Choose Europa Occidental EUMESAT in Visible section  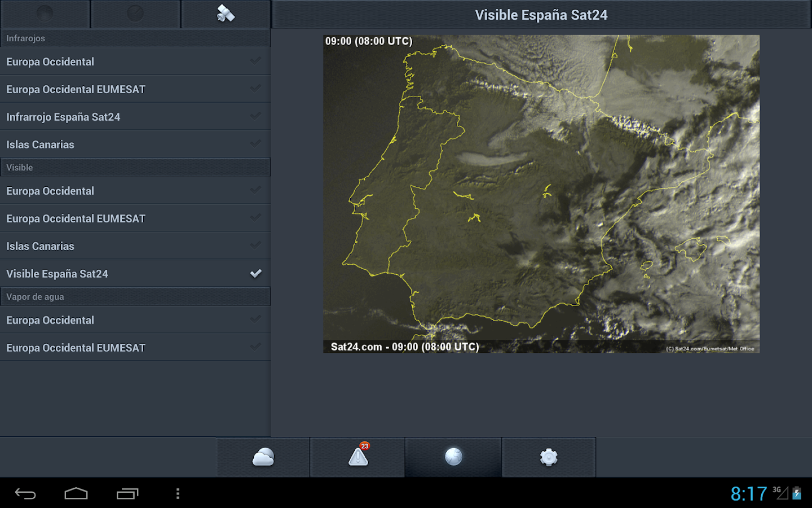135,218
